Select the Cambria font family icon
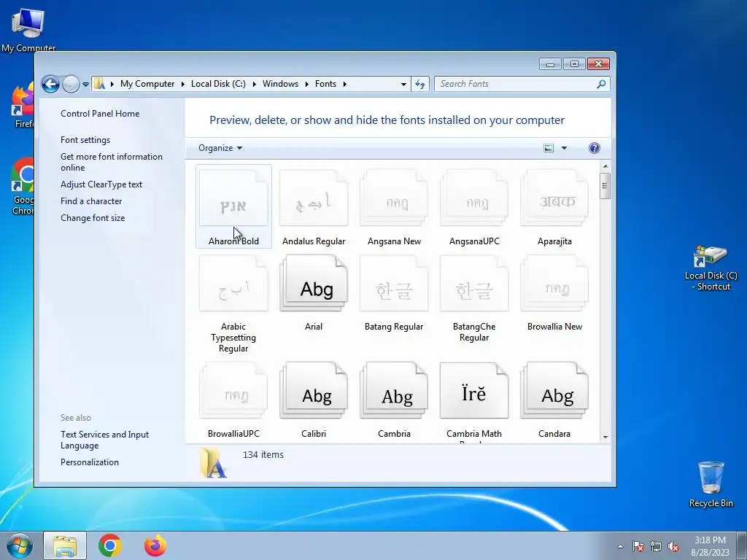Screen dimensions: 747x560 (x=394, y=391)
